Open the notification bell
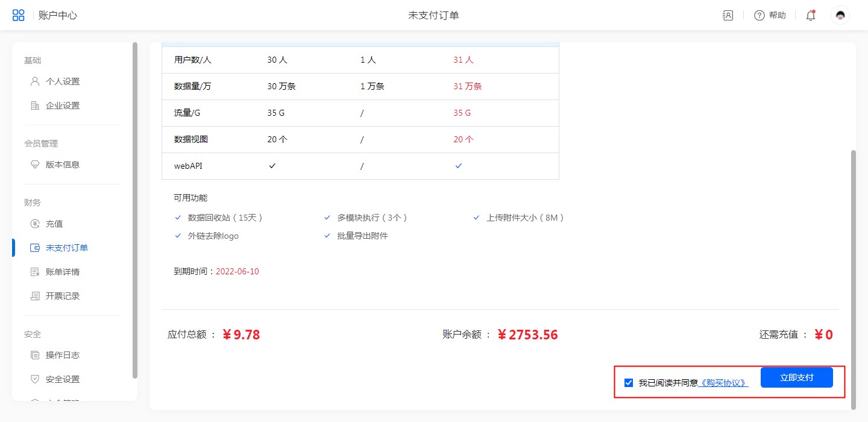 point(811,16)
